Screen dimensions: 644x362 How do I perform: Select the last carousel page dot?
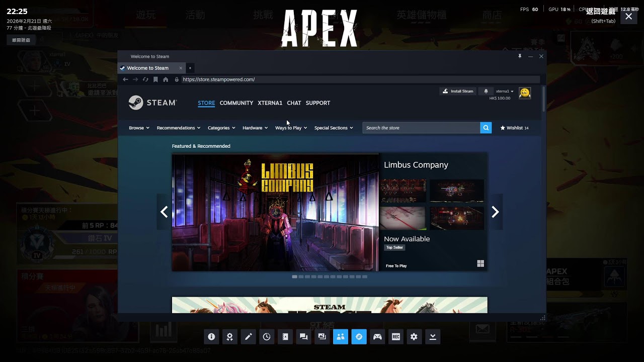365,277
